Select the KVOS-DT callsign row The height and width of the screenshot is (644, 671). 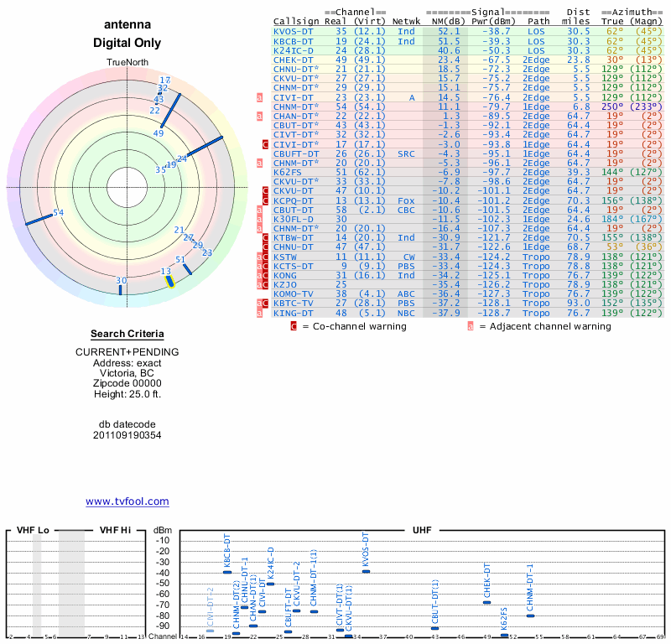(468, 32)
